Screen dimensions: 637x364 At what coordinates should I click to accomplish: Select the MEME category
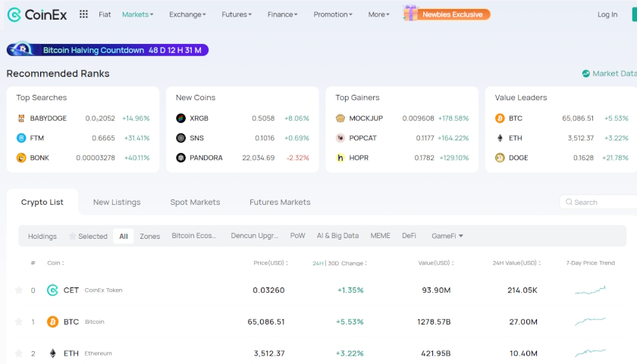(380, 236)
